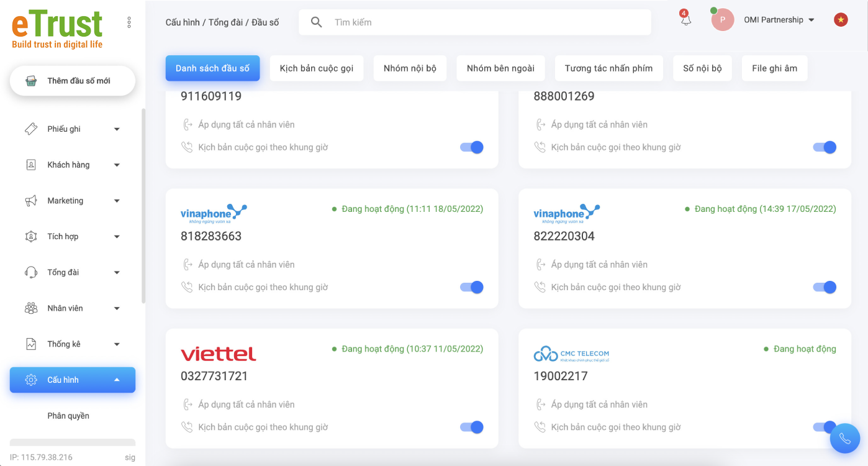Click the sidebar vertical scrollbar
Screen dimensions: 868x466
click(x=143, y=205)
